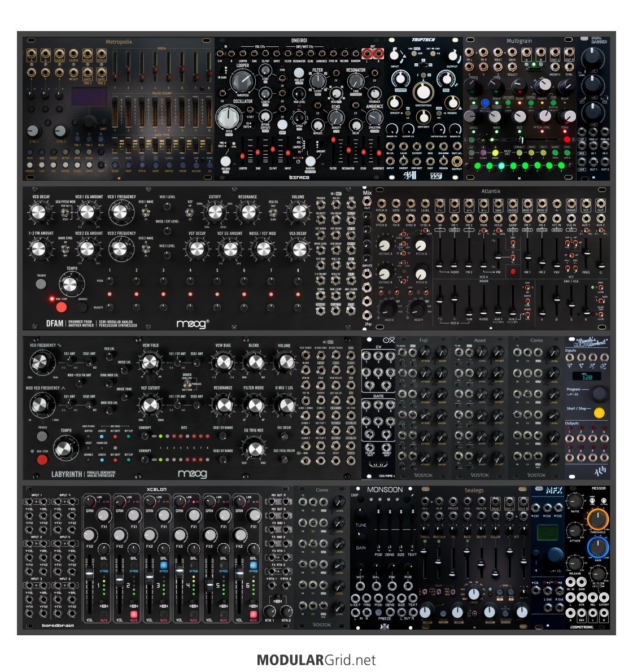Select the Messor Ratio knob
This screenshot has width=633, height=672.
(575, 501)
